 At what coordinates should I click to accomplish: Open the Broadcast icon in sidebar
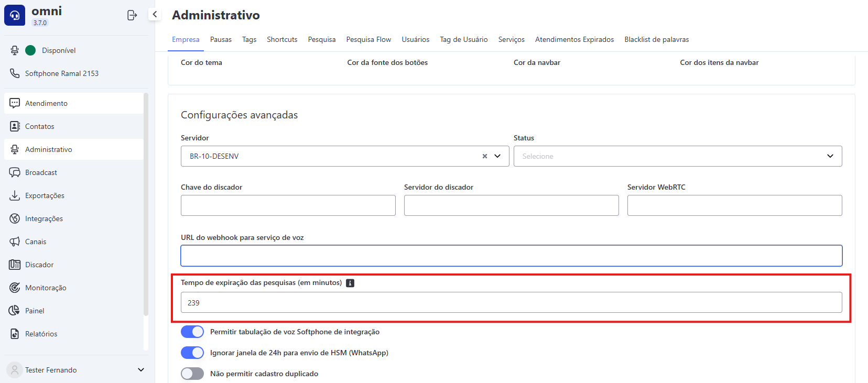[x=15, y=172]
